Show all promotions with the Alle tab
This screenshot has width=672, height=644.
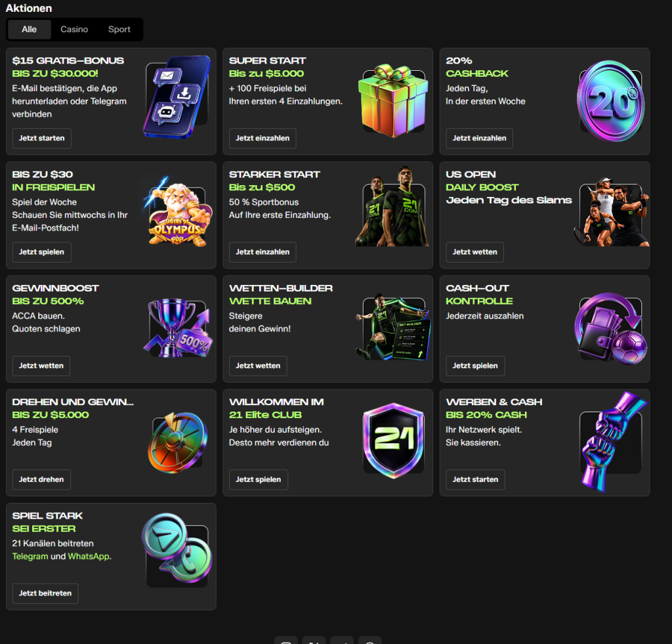29,30
